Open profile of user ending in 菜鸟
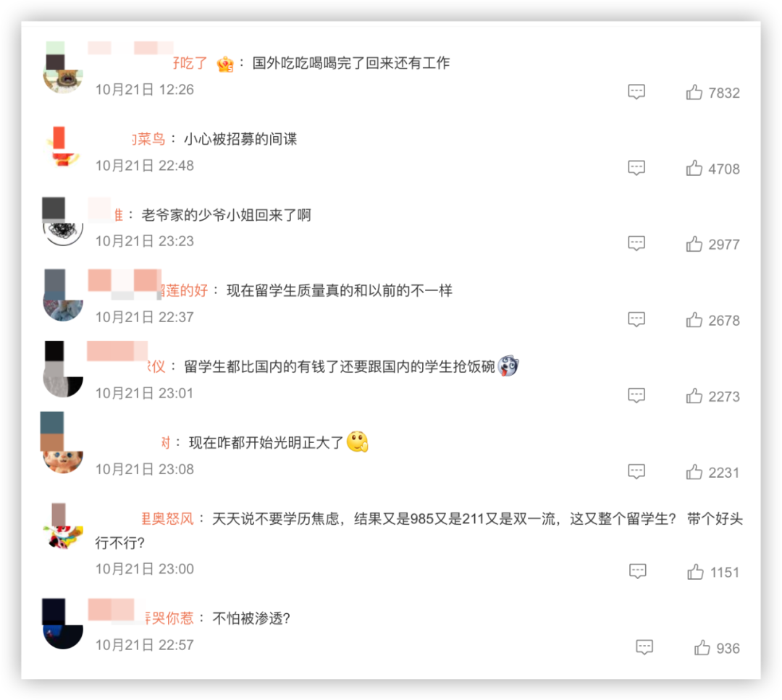 pos(148,138)
